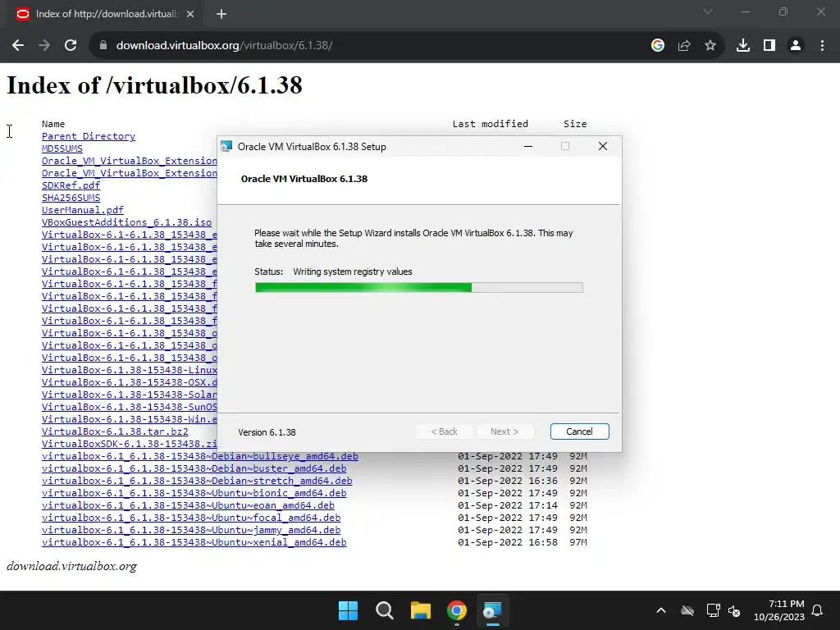Click the 'Size' column header text

(x=575, y=124)
